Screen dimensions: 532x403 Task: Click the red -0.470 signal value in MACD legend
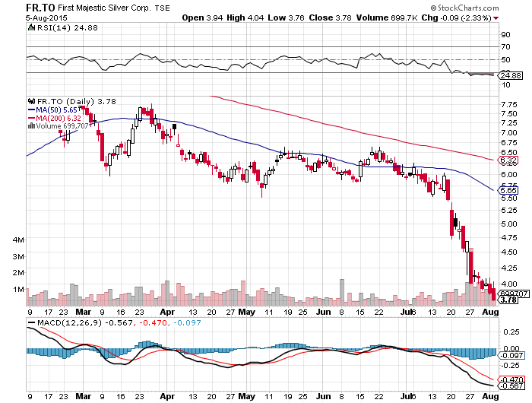coord(153,323)
